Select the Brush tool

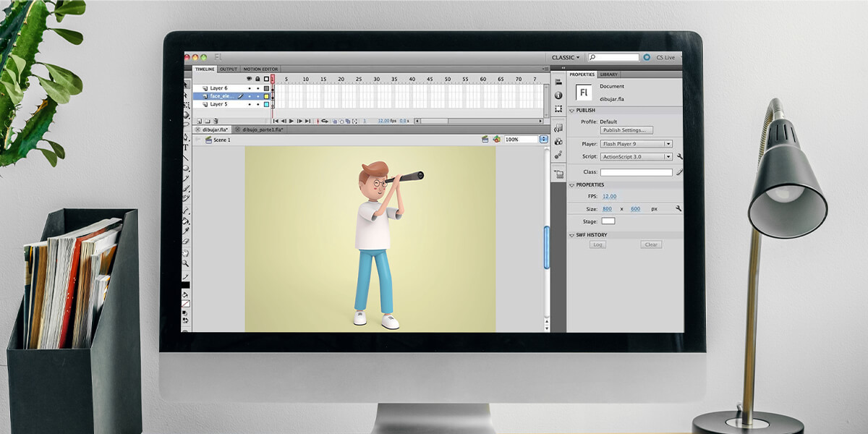(x=186, y=188)
